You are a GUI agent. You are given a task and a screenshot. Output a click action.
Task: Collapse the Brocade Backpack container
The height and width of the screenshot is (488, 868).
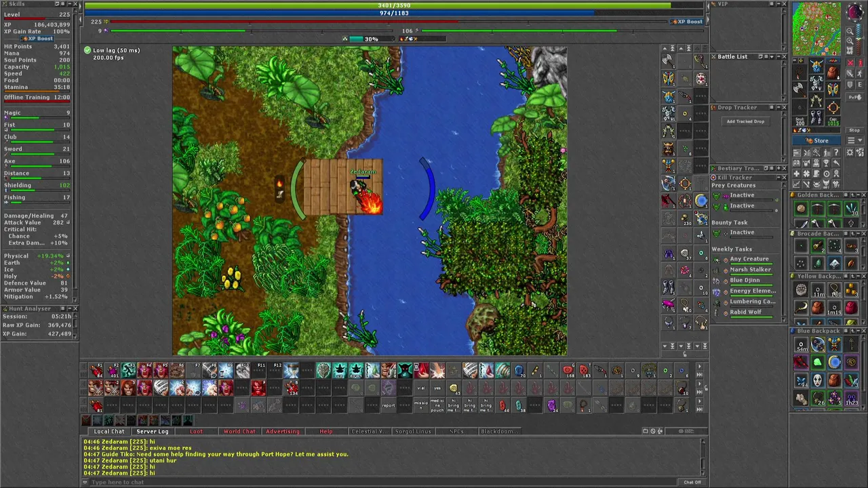coord(858,235)
